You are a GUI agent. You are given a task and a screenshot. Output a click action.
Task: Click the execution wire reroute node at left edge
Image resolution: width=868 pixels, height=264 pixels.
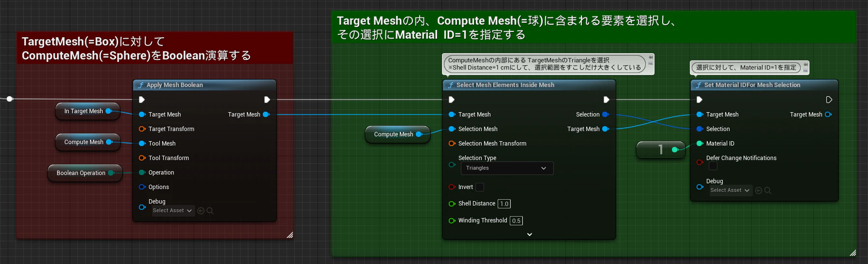pos(9,99)
